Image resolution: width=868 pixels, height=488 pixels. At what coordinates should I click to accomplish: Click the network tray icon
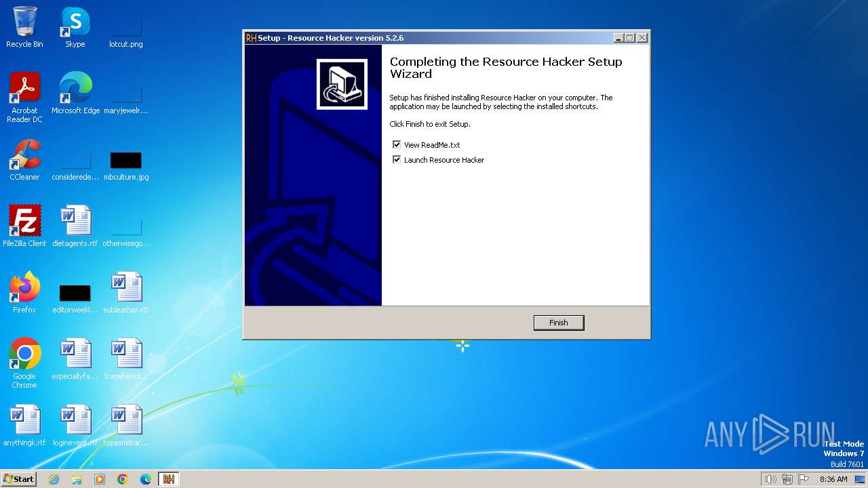[787, 479]
